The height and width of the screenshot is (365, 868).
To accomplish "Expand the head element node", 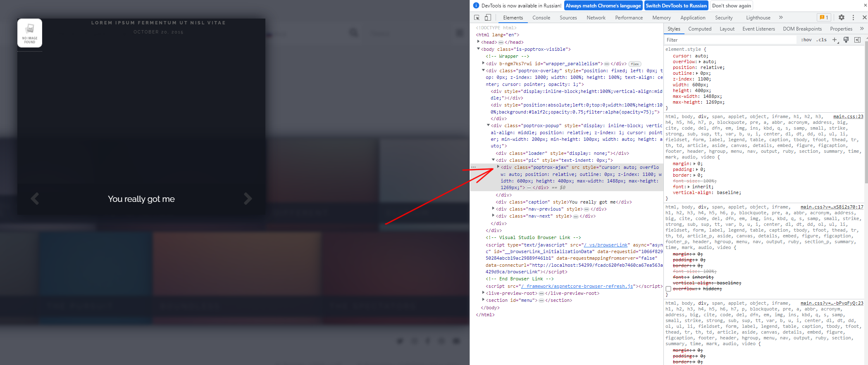I will (x=478, y=42).
